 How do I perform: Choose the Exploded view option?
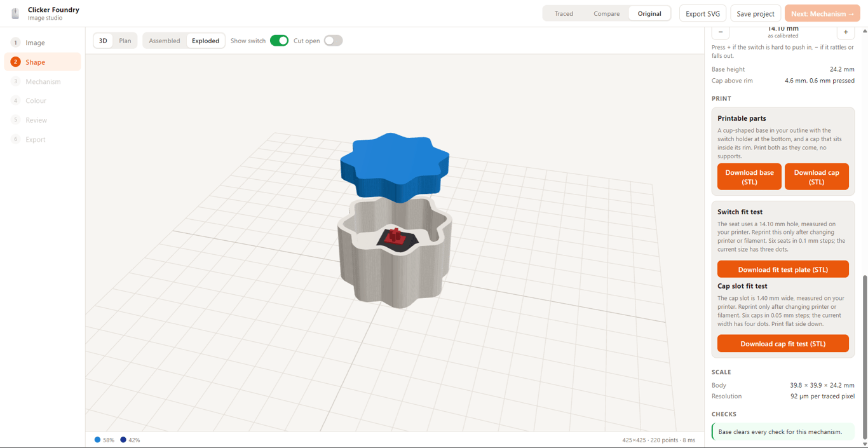pos(205,41)
